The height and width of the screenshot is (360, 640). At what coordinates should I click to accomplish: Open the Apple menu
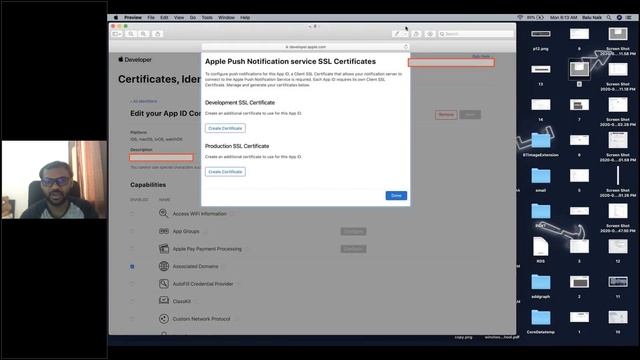pyautogui.click(x=116, y=18)
